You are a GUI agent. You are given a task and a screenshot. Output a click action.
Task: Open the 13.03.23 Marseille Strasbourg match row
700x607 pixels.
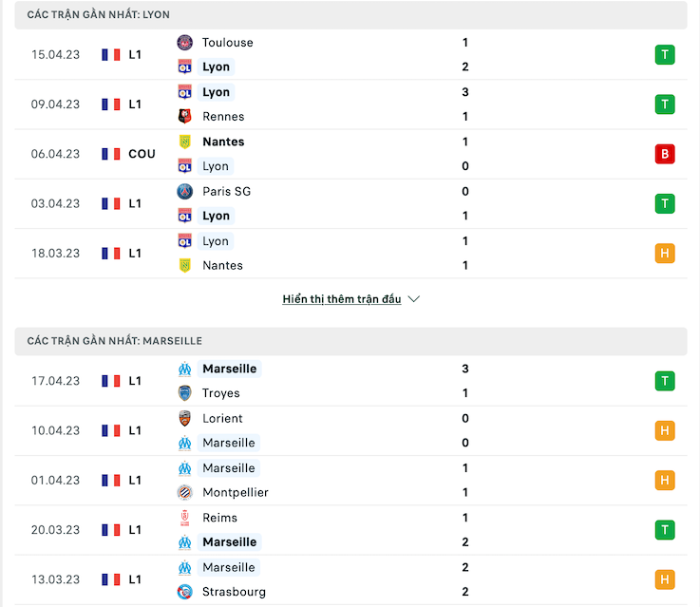click(x=350, y=579)
